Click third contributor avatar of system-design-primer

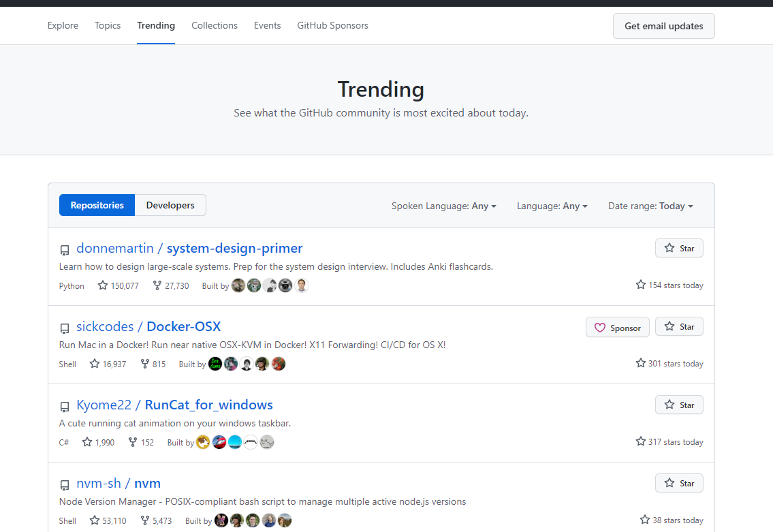pos(270,285)
